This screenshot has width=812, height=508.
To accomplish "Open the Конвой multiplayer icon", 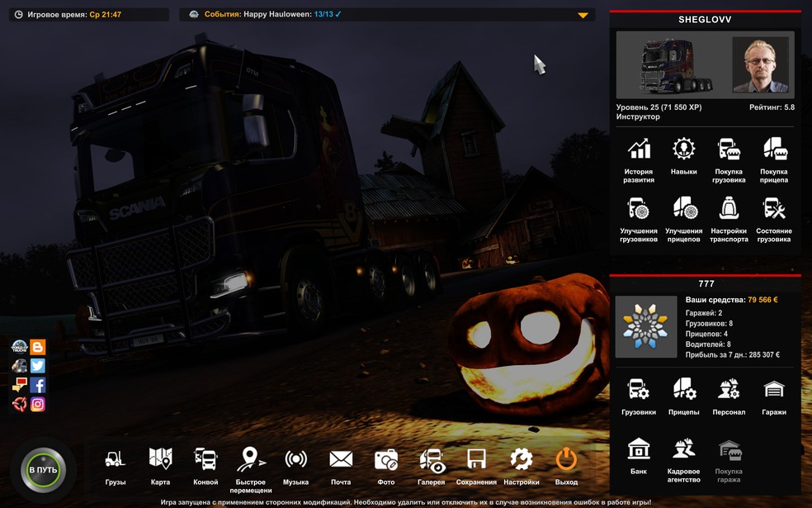I will pos(205,459).
